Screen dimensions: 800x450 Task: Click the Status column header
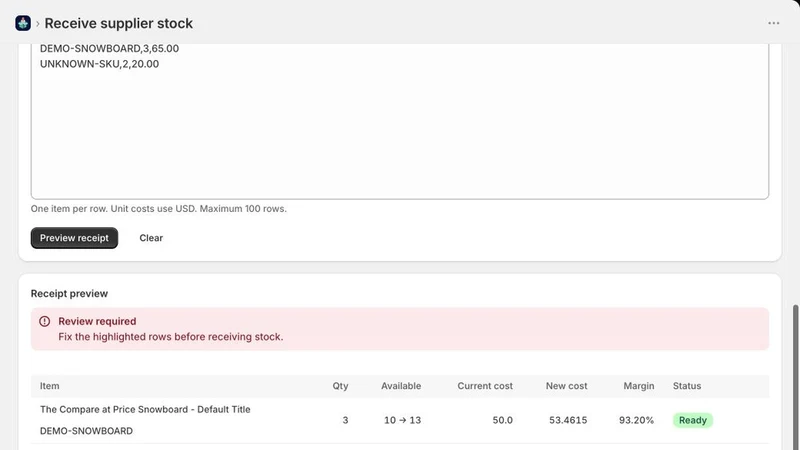click(687, 386)
